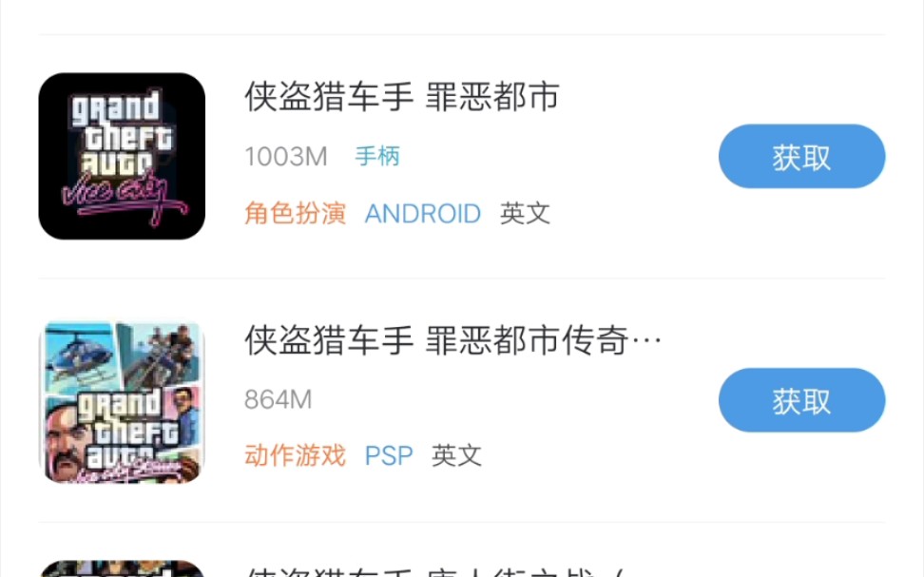This screenshot has width=924, height=577.
Task: Filter by 动作游戏 category tag
Action: pos(296,455)
